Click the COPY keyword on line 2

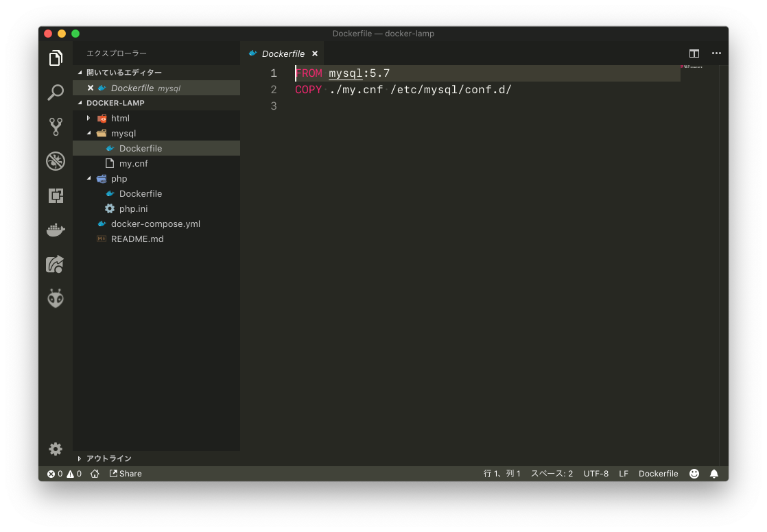point(308,90)
